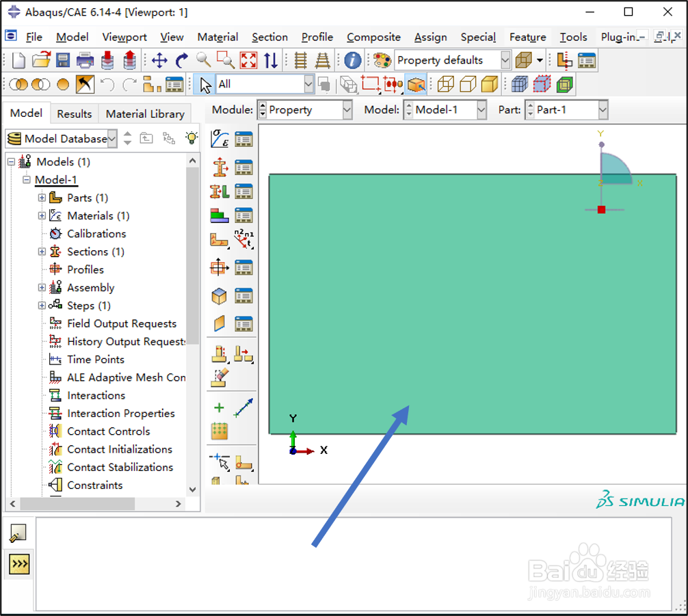
Task: Select the Magnify View tool
Action: 204,59
